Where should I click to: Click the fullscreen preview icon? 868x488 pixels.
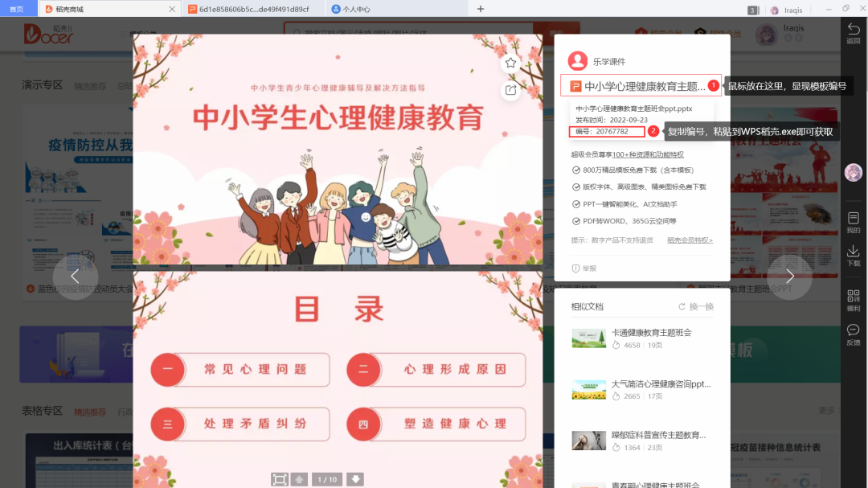pos(280,479)
